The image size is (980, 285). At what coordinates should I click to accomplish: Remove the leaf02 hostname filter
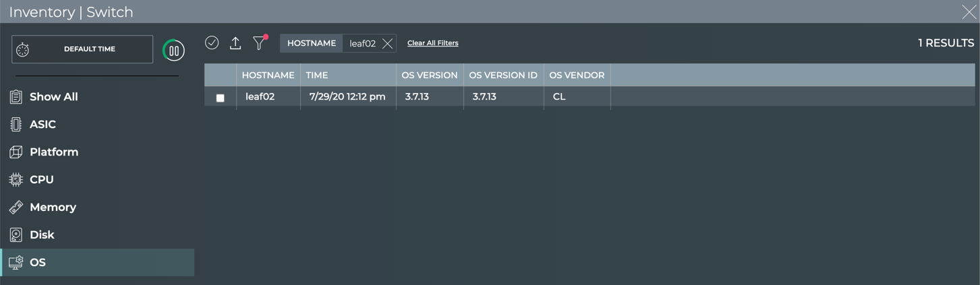tap(387, 44)
